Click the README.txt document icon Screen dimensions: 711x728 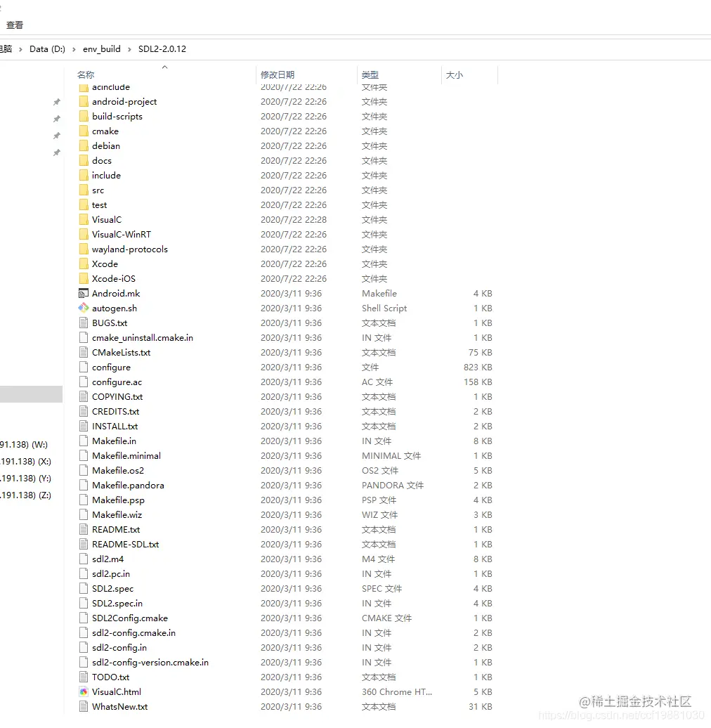click(x=84, y=530)
